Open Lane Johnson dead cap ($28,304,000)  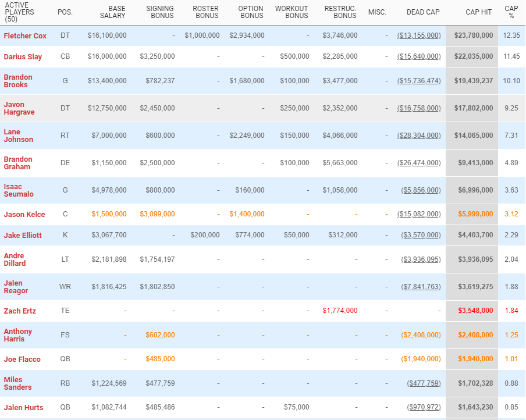click(x=419, y=136)
